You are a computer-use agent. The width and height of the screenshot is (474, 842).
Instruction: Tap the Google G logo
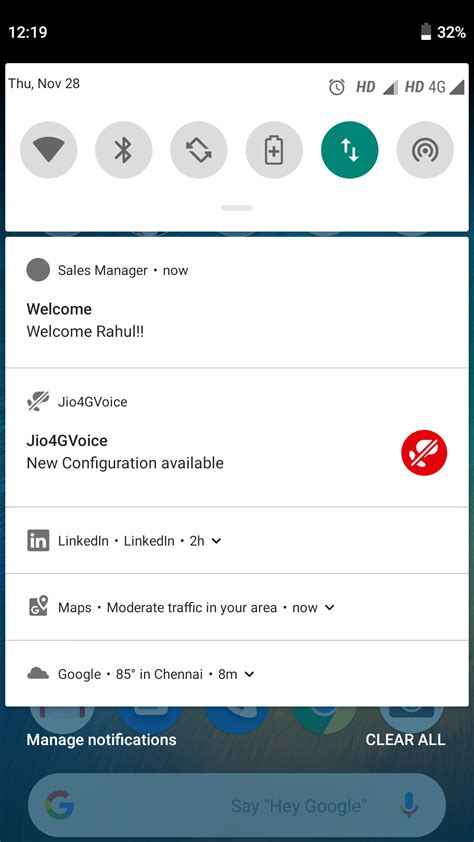pyautogui.click(x=59, y=805)
